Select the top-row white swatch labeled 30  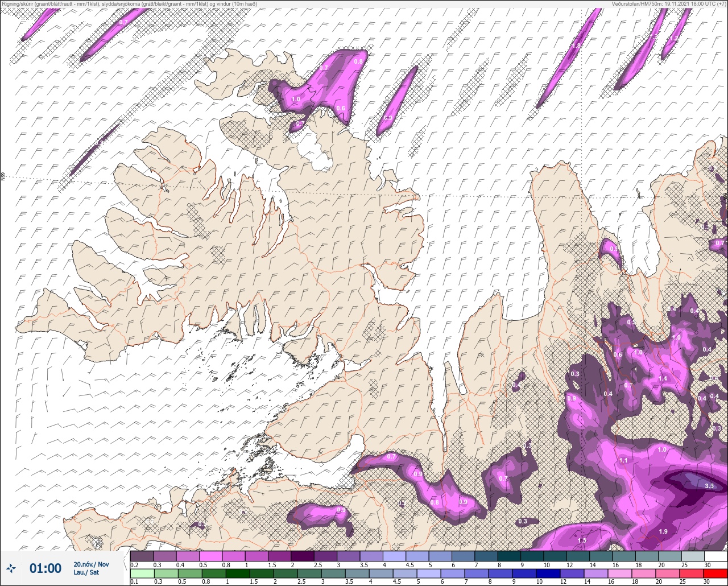tap(715, 556)
